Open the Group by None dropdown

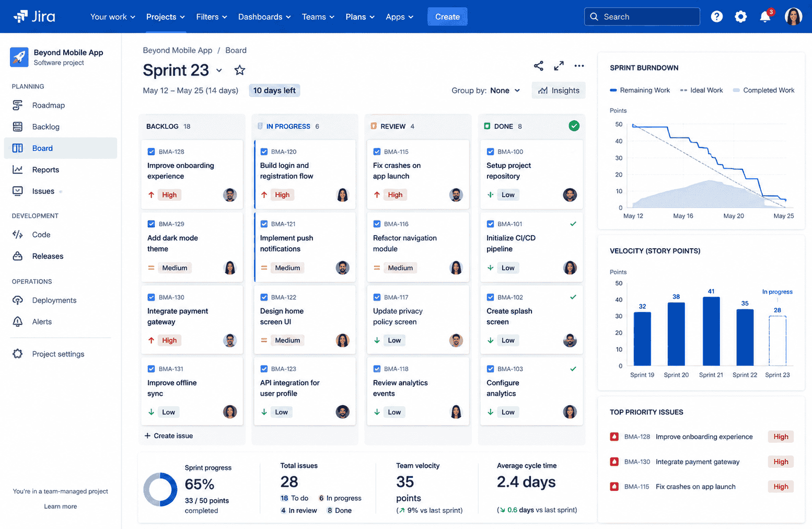click(505, 90)
